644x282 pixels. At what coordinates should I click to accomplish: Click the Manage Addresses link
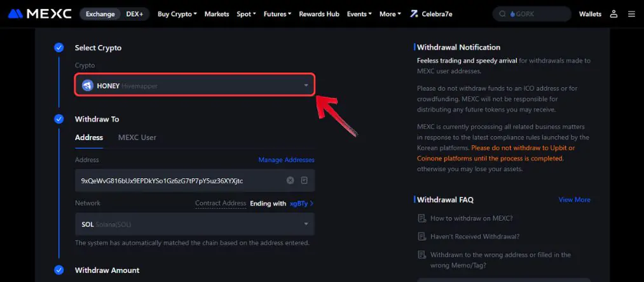click(286, 160)
